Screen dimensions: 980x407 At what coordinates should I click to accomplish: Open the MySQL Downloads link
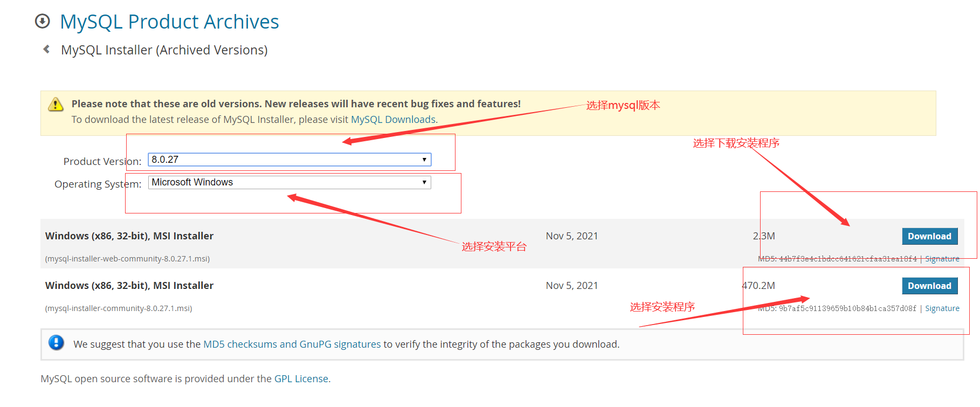393,120
